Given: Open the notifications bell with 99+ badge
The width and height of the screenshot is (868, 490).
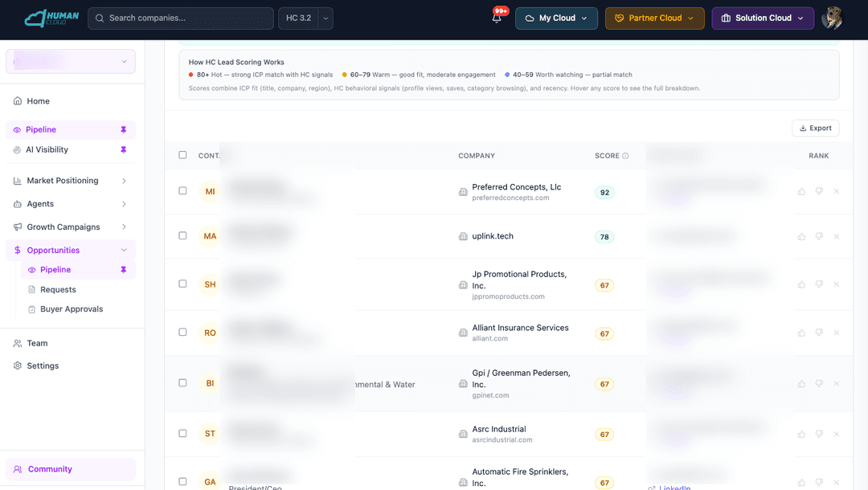Looking at the screenshot, I should pyautogui.click(x=497, y=18).
